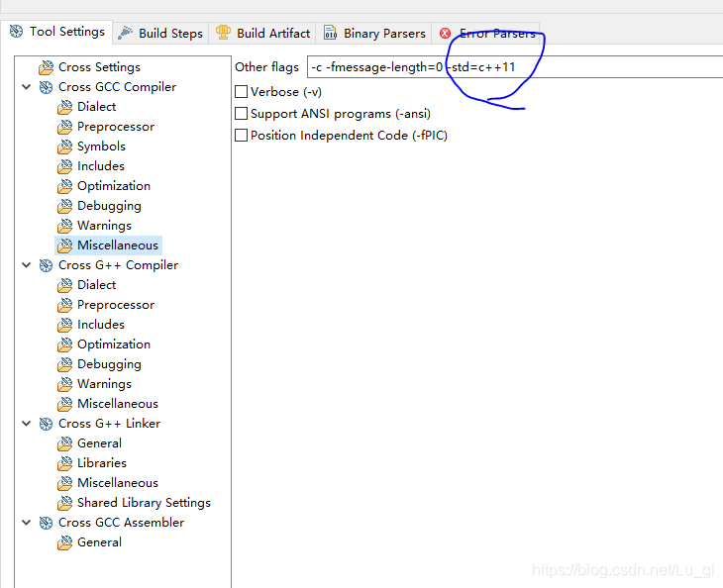Switch to Binary Parsers tab

point(374,34)
